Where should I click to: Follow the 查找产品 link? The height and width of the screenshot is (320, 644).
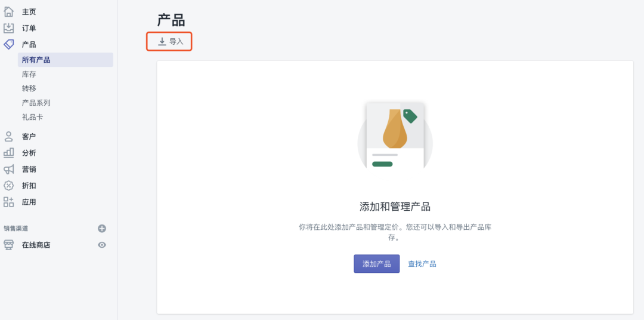click(422, 264)
